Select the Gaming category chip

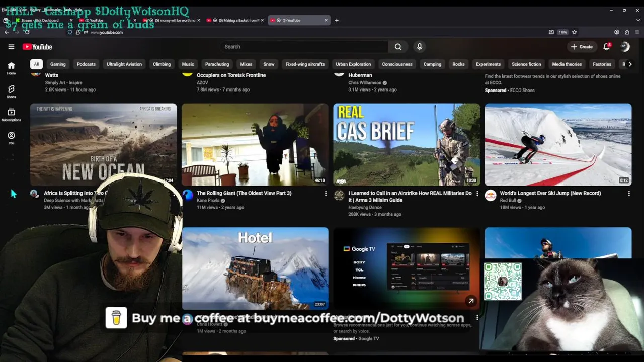[58, 64]
